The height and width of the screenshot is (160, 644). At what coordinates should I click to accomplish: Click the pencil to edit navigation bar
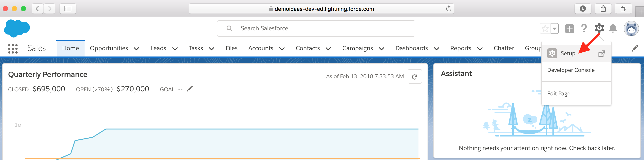tap(635, 48)
